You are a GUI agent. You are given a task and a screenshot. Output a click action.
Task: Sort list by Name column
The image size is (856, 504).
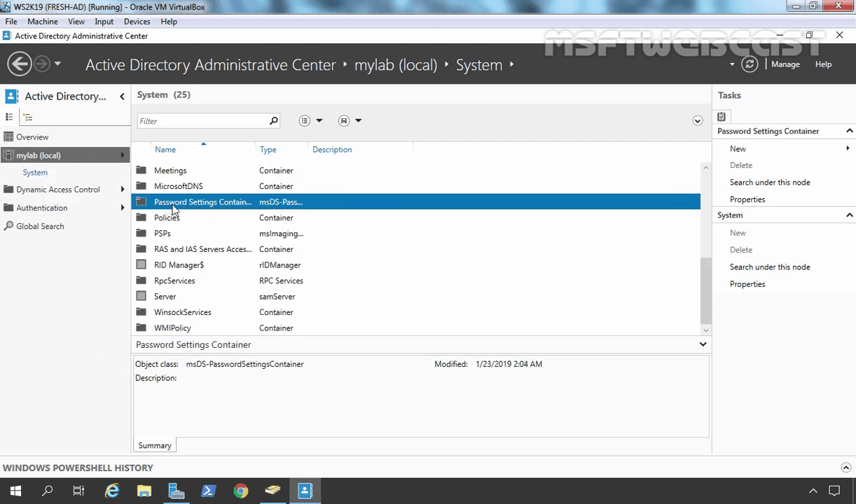[165, 150]
